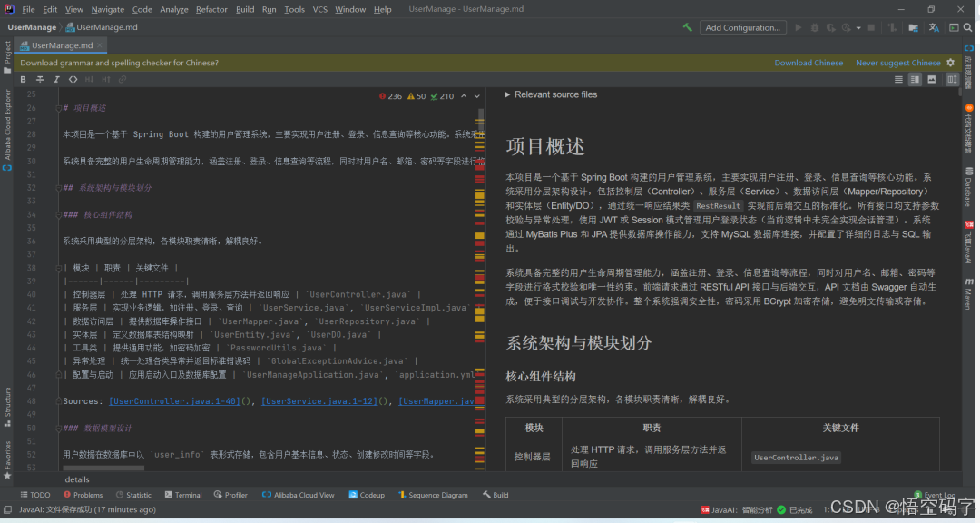980x523 pixels.
Task: Switch to editor only view
Action: [898, 80]
